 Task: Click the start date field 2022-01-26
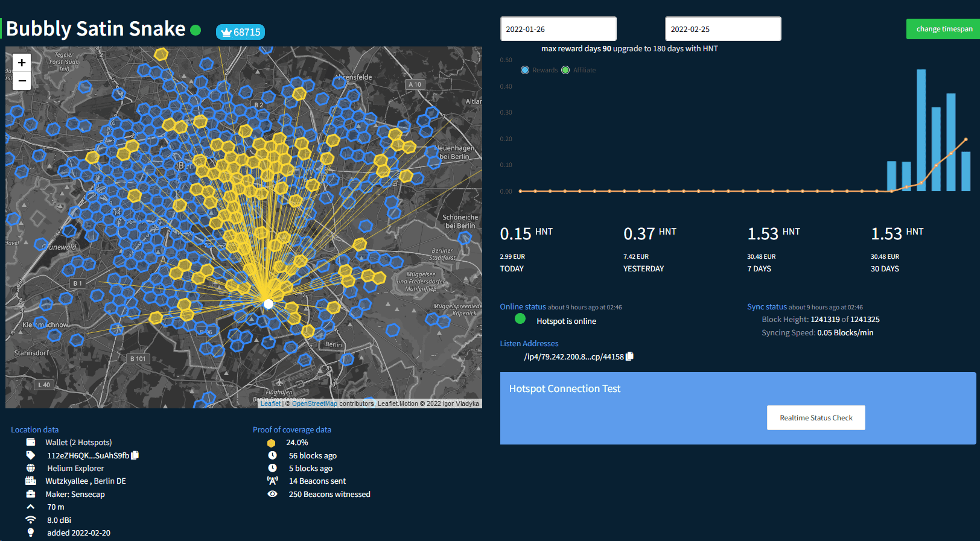558,29
